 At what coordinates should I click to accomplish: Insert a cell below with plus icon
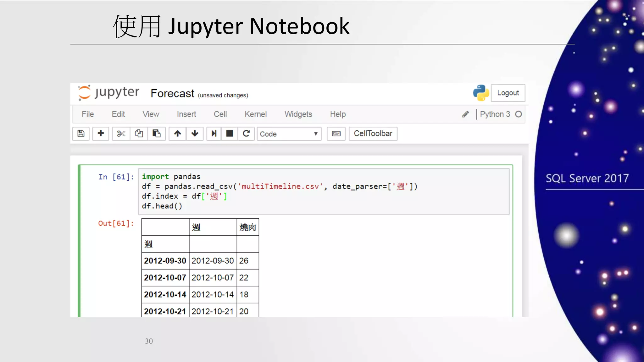click(101, 134)
